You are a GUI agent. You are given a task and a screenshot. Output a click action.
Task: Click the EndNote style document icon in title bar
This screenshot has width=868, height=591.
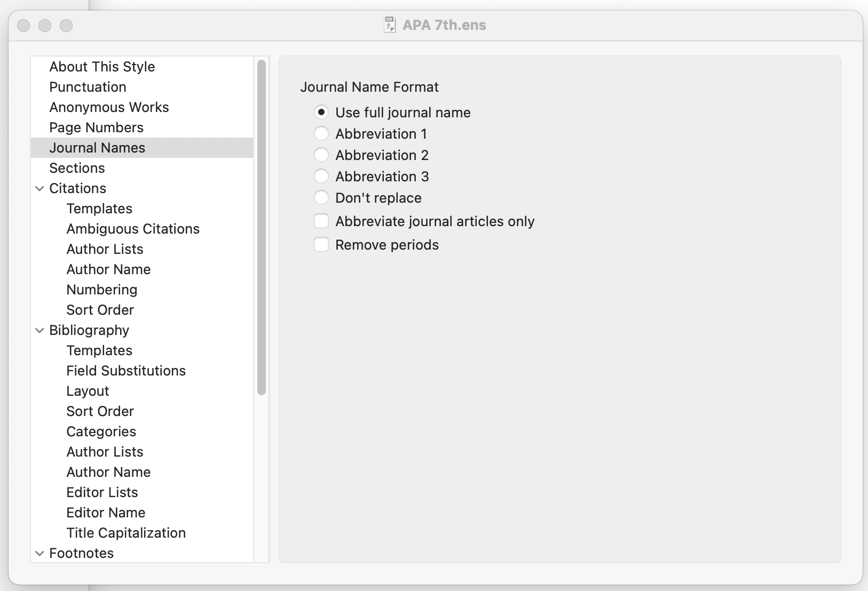(x=390, y=25)
